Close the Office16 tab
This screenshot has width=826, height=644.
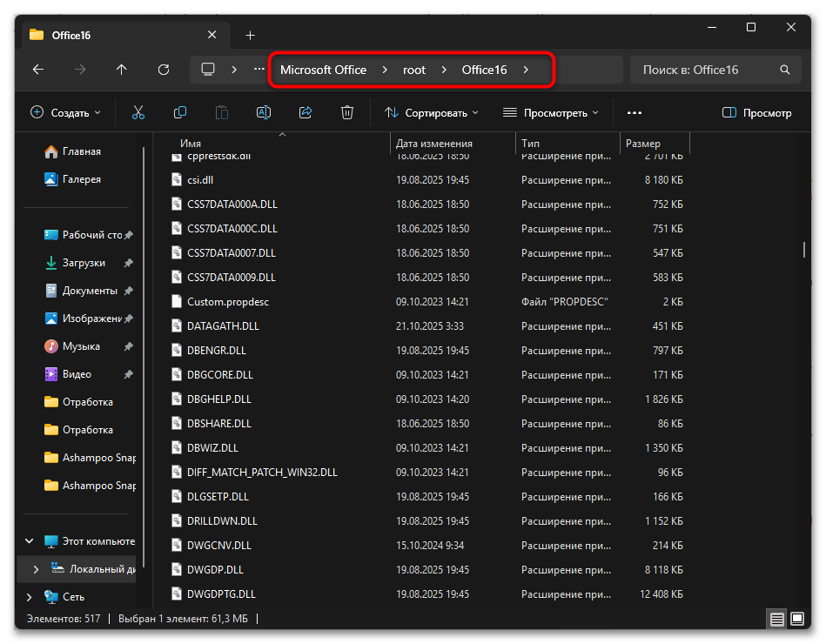coord(212,35)
